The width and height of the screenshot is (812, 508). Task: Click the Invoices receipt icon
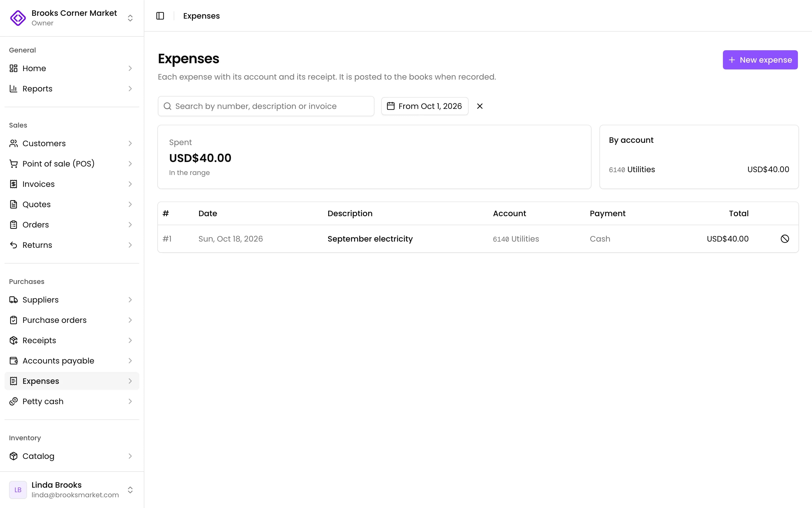pos(14,184)
